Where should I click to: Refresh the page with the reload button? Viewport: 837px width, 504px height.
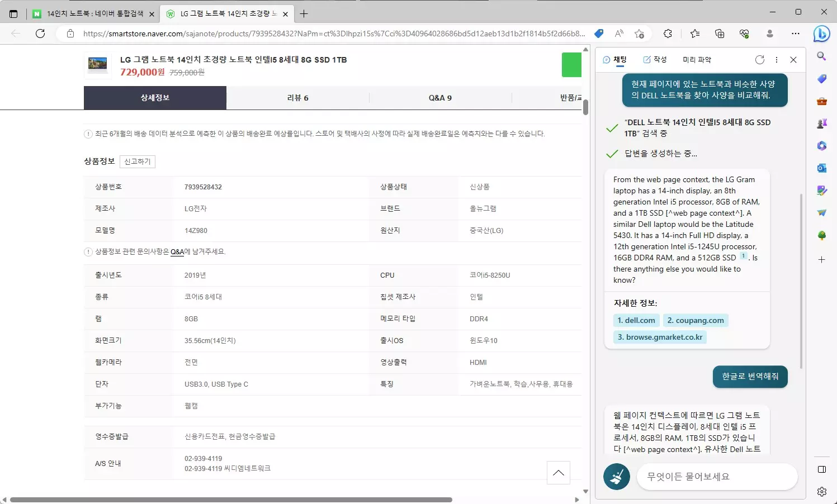[x=40, y=34]
